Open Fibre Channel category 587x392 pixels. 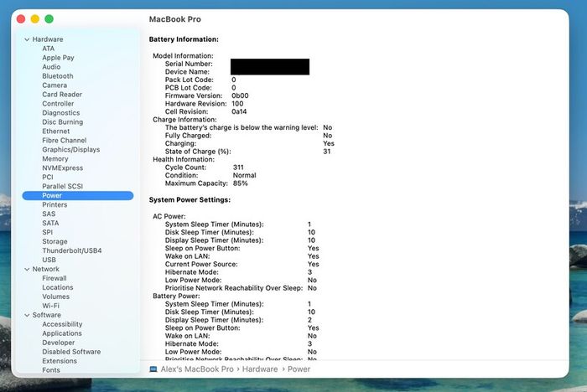(64, 140)
